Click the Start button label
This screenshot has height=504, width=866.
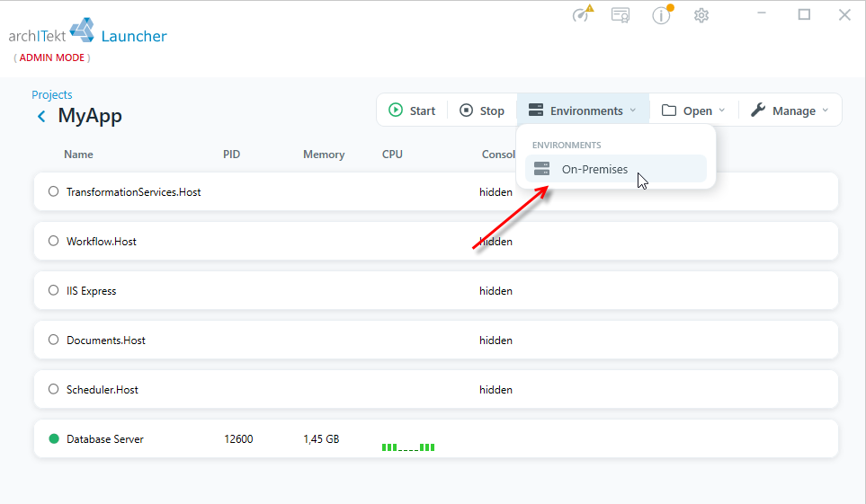pyautogui.click(x=423, y=111)
